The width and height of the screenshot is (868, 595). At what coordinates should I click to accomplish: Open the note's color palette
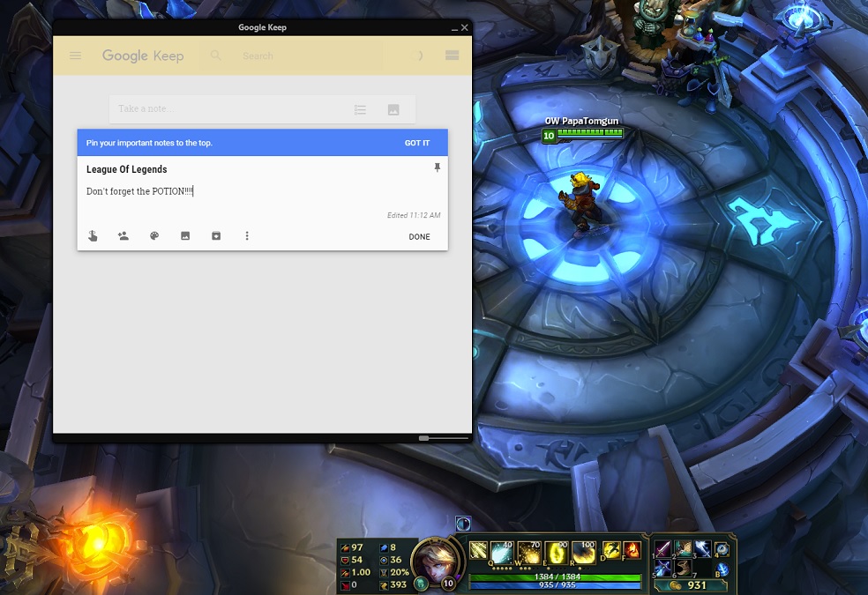point(154,235)
